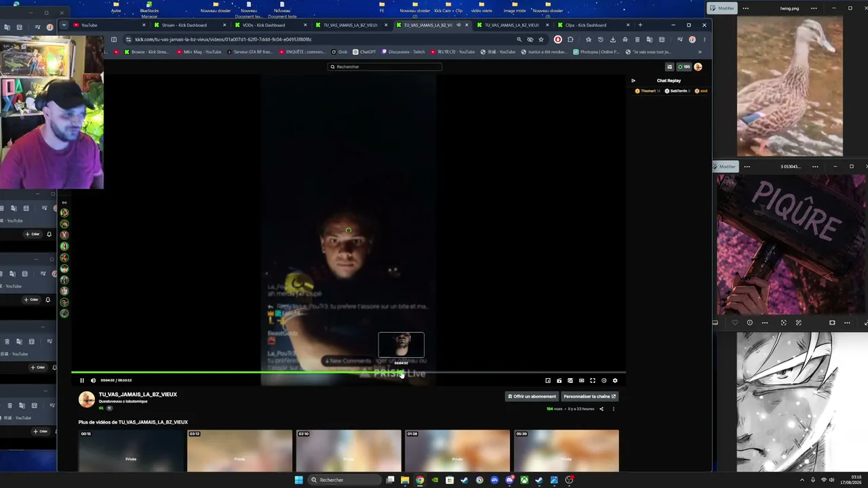Open the Kick 195 points indicator
This screenshot has height=488, width=868.
[x=684, y=66]
